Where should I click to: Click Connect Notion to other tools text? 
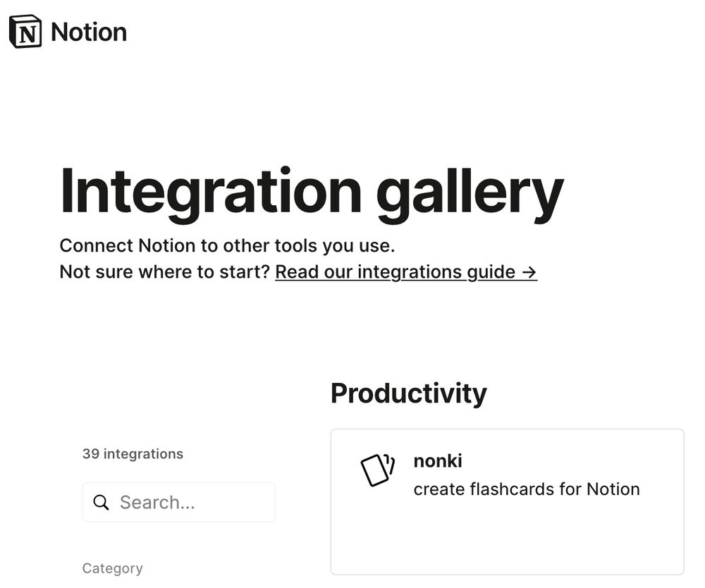[x=227, y=246]
